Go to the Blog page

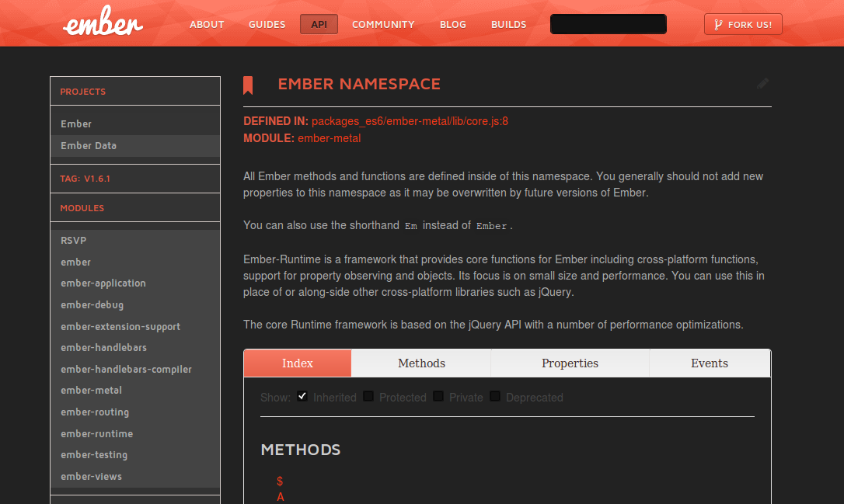(x=452, y=25)
